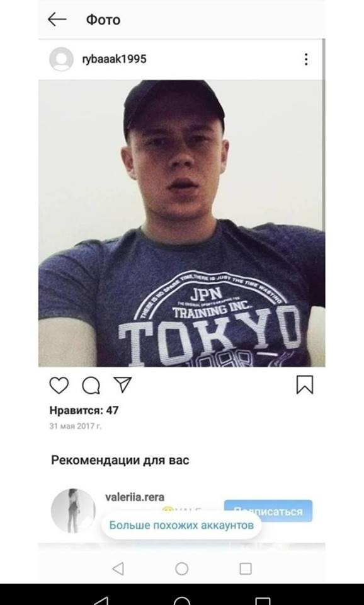Click the post date 31 мая 2017

76,427
